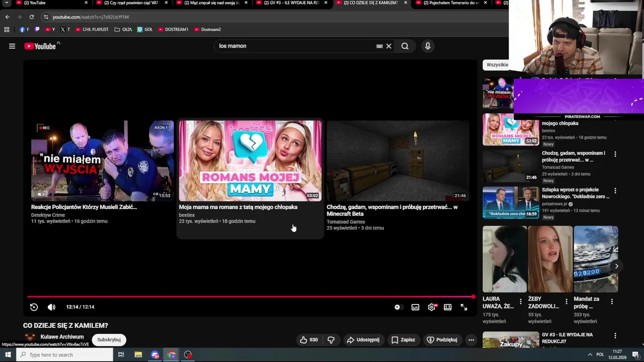The image size is (644, 362).
Task: Toggle the autoplay switch in player
Action: [397, 307]
